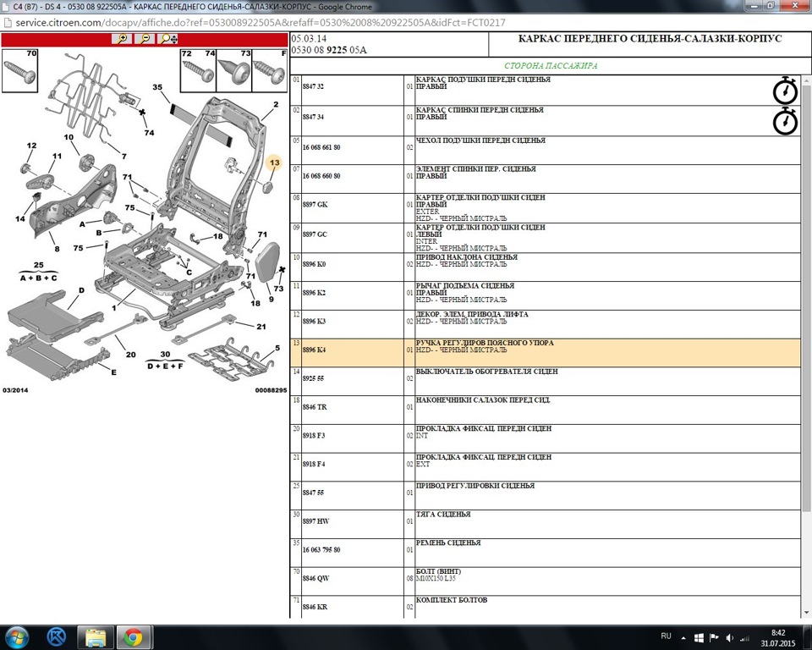
Task: Click the zoom-fit magnifier with arrows icon
Action: pos(168,39)
